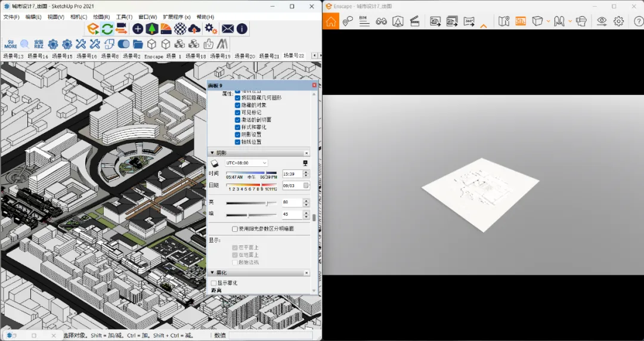Collapse the fog (雾化) section

pyautogui.click(x=212, y=273)
